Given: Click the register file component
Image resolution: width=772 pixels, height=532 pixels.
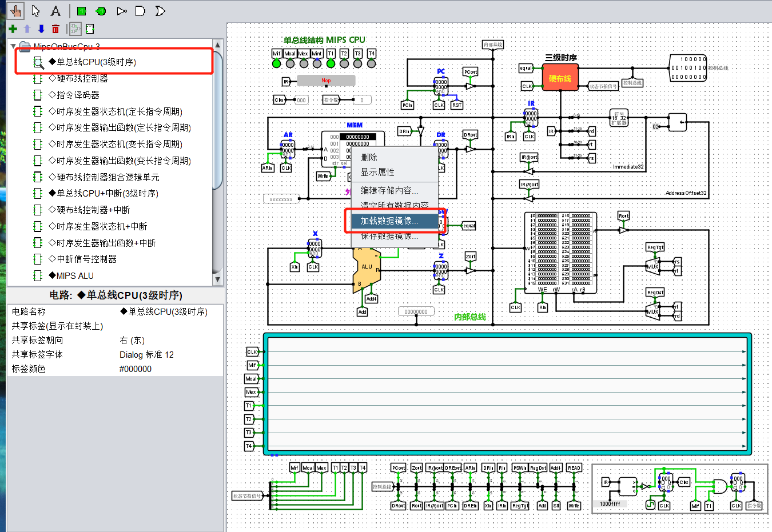Looking at the screenshot, I should tap(561, 253).
